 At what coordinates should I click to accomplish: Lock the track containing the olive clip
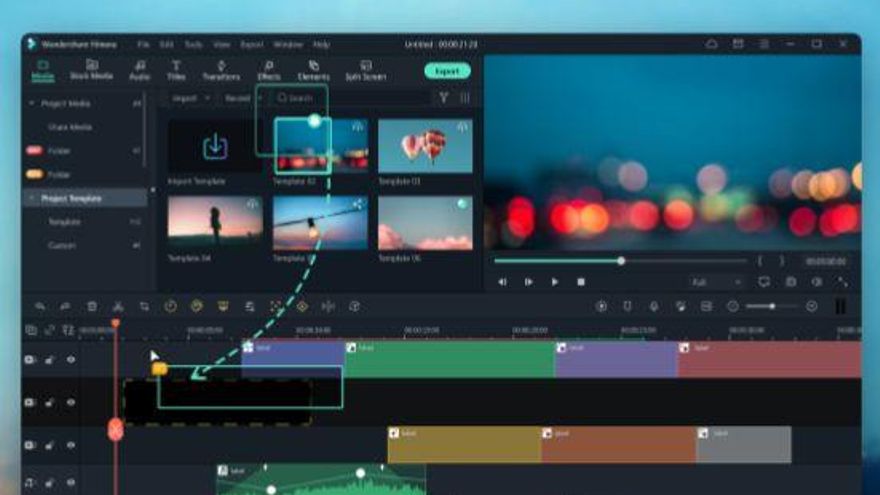click(49, 445)
